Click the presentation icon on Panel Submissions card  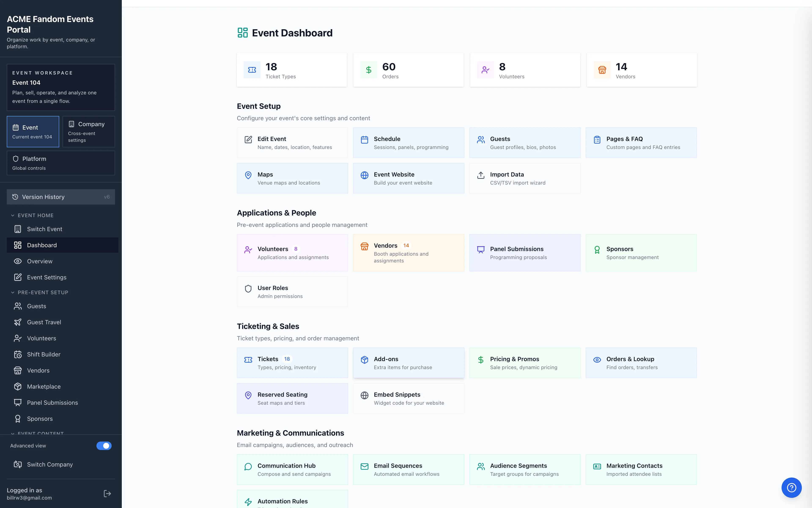coord(481,250)
